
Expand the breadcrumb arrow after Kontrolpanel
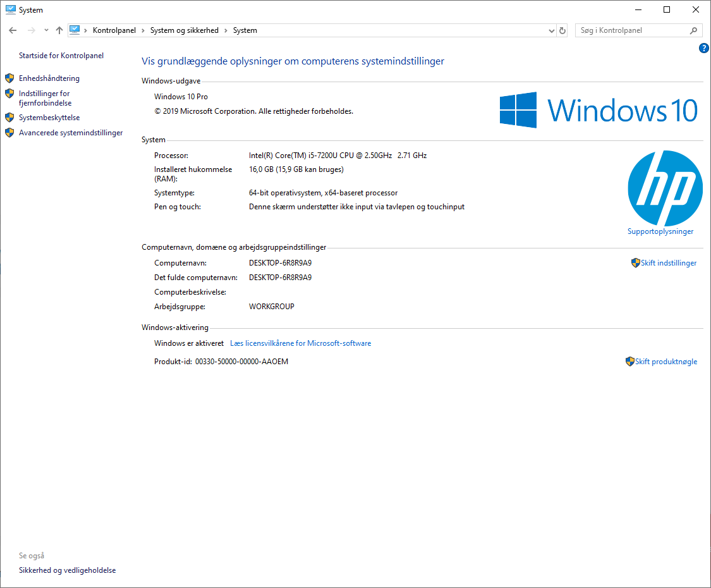click(142, 30)
